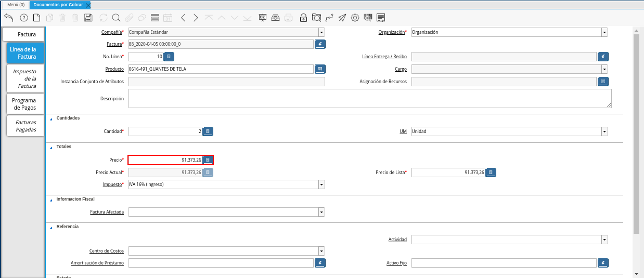The height and width of the screenshot is (278, 644).
Task: Switch to the Menú (0) tab
Action: [x=16, y=5]
